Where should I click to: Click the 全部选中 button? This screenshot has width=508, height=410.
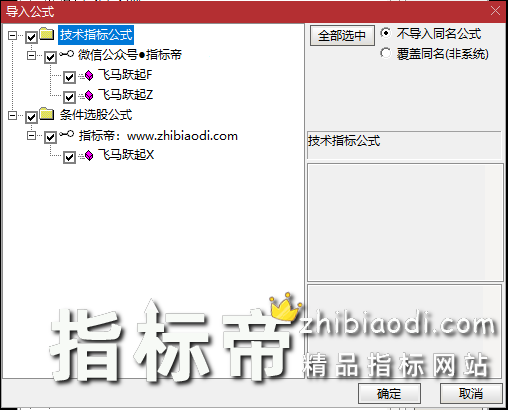[342, 35]
